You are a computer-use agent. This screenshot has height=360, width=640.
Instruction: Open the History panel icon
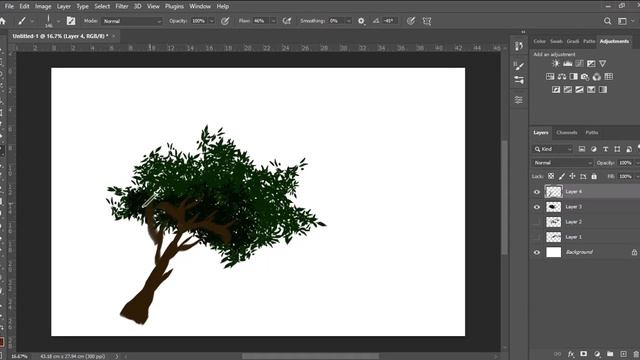(519, 46)
